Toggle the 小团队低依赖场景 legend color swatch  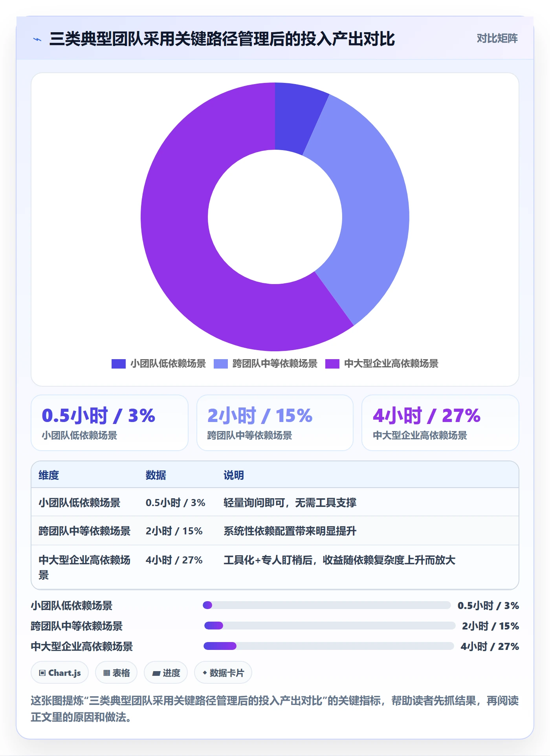118,364
